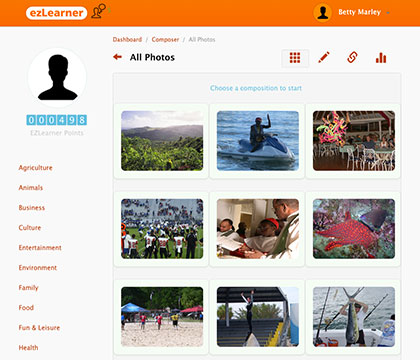Open the learner icon beside the logo
This screenshot has width=420, height=360.
pyautogui.click(x=99, y=11)
